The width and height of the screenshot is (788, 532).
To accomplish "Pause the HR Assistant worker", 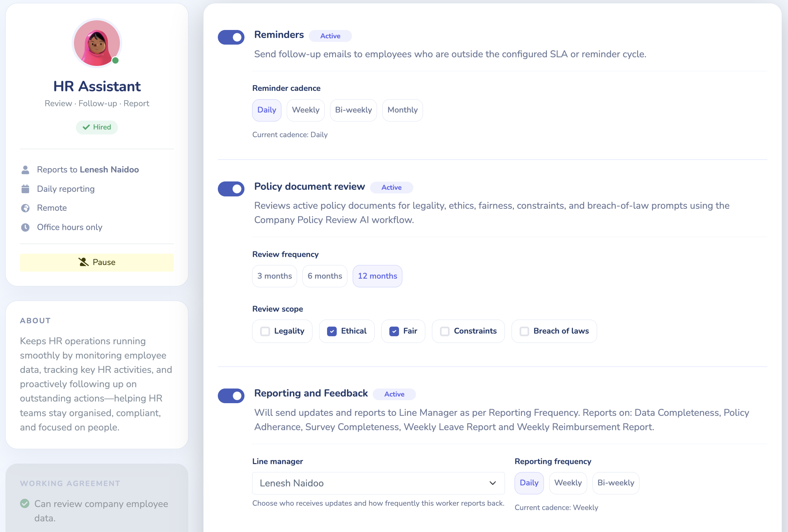I will coord(97,263).
